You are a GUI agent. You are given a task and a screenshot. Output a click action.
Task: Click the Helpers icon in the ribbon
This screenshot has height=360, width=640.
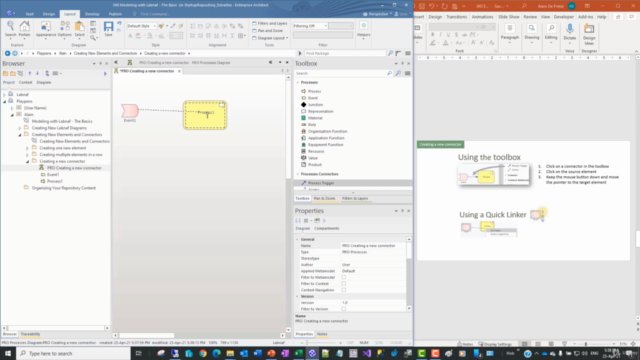coord(363,29)
